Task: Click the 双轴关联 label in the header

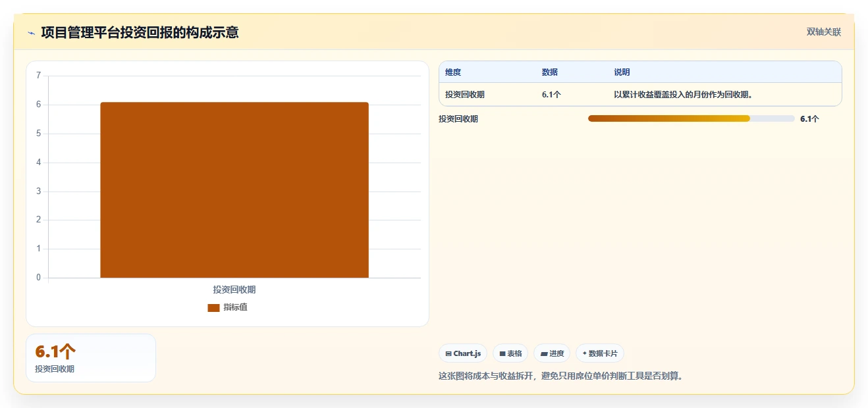Action: (x=824, y=32)
